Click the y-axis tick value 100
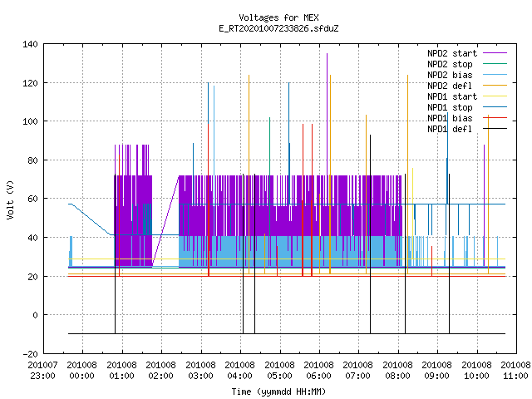The width and height of the screenshot is (532, 399). tap(30, 121)
